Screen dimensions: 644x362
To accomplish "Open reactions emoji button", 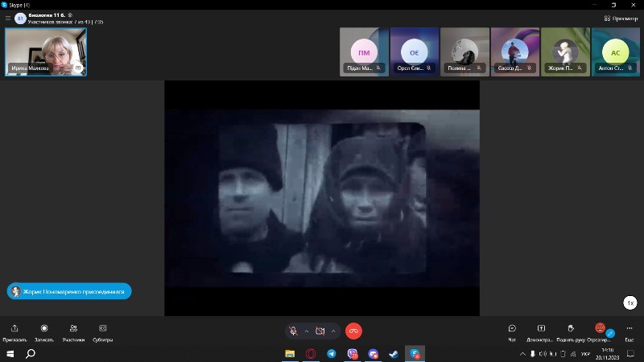I will pos(600,328).
